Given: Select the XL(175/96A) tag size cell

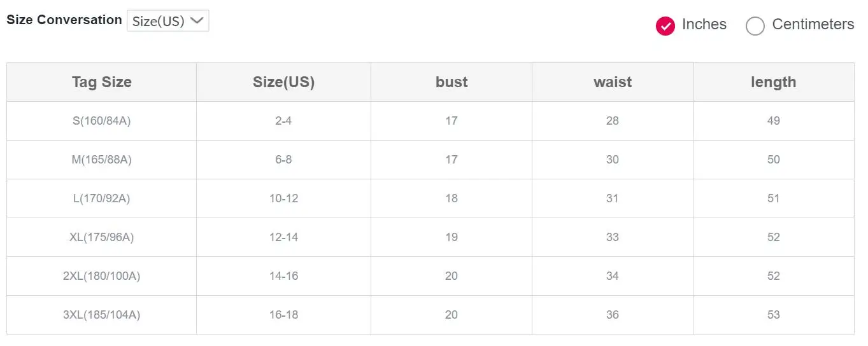Looking at the screenshot, I should point(102,237).
